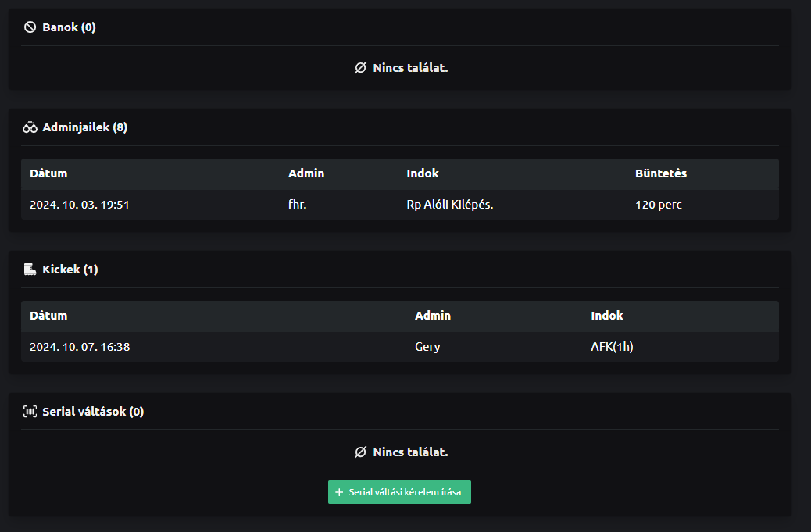811x532 pixels.
Task: Select the Kickek (1) section heading
Action: (x=70, y=270)
